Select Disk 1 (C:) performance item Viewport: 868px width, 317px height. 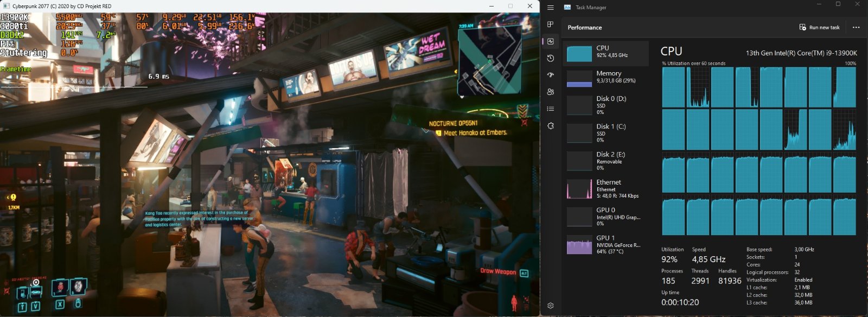pyautogui.click(x=606, y=133)
